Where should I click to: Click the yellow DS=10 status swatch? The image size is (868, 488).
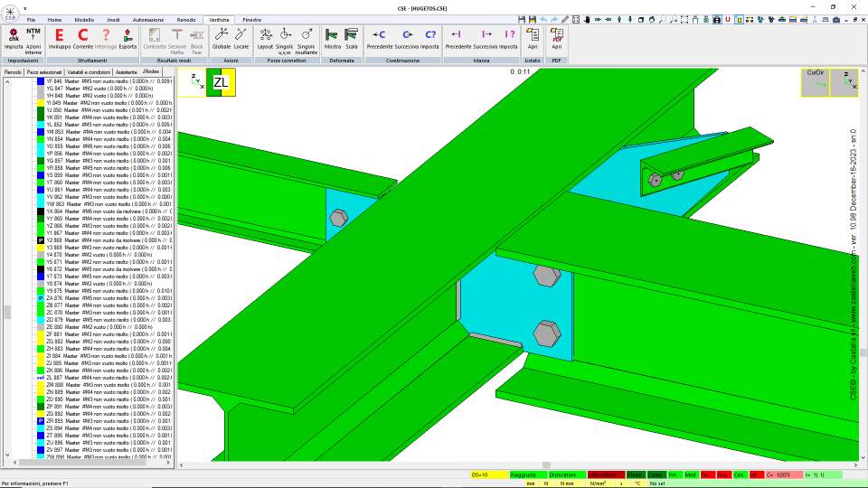pos(489,474)
